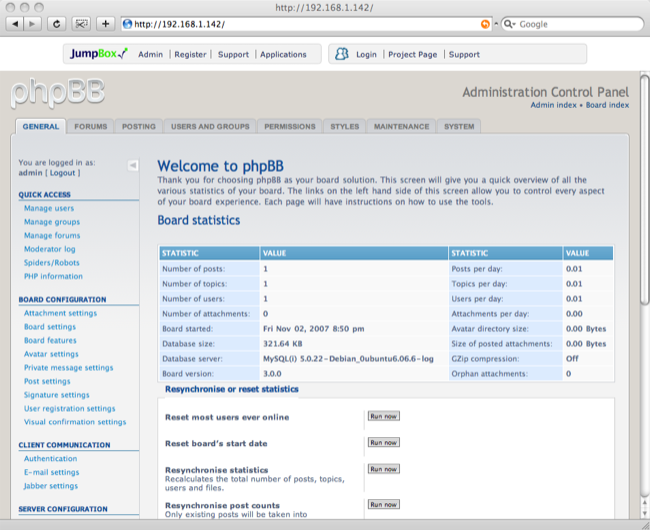Open Post settings
The height and width of the screenshot is (530, 650).
pyautogui.click(x=47, y=381)
